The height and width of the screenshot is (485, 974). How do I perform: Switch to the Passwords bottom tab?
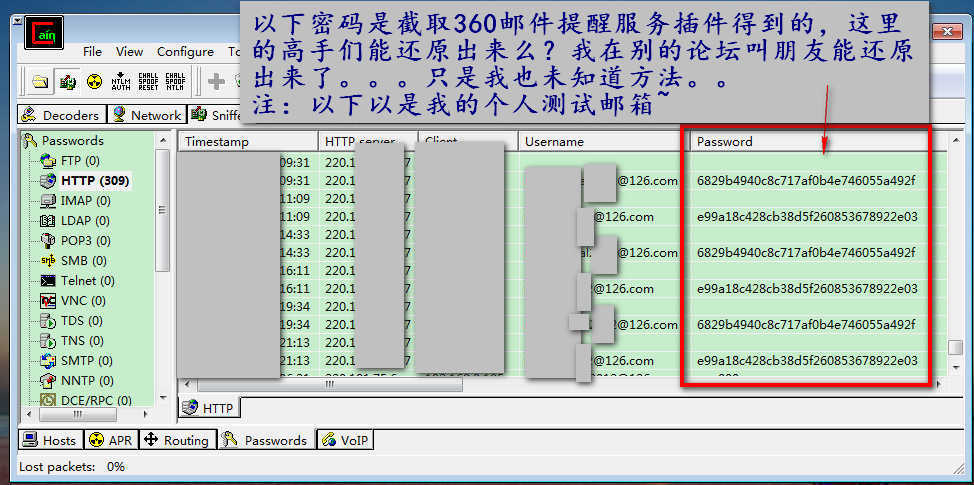click(x=266, y=440)
